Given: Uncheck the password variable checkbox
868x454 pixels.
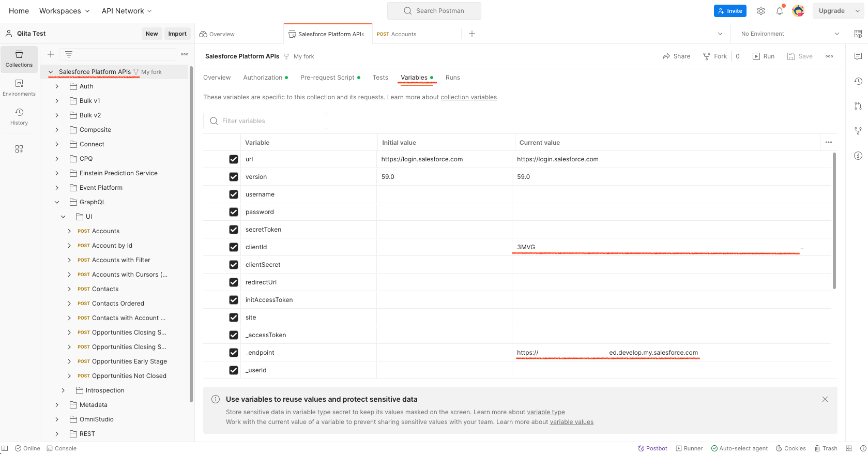Looking at the screenshot, I should (x=234, y=212).
